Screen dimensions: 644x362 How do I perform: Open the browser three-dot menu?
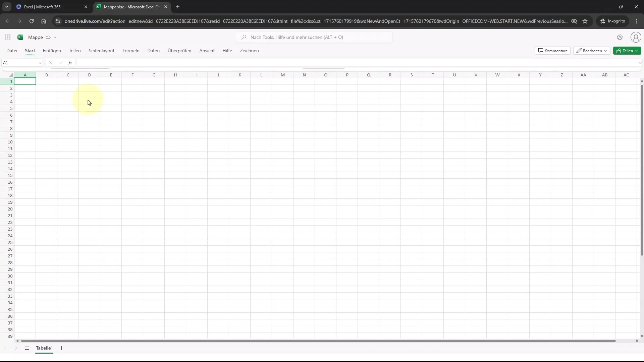(x=637, y=21)
